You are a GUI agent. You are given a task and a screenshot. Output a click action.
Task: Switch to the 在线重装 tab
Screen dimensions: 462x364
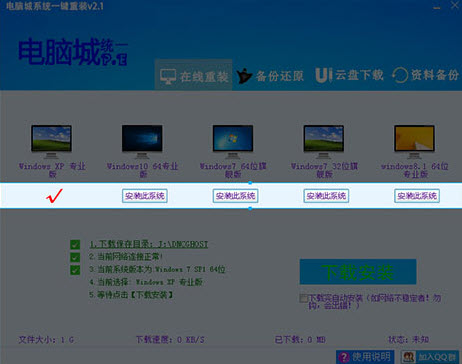point(194,75)
